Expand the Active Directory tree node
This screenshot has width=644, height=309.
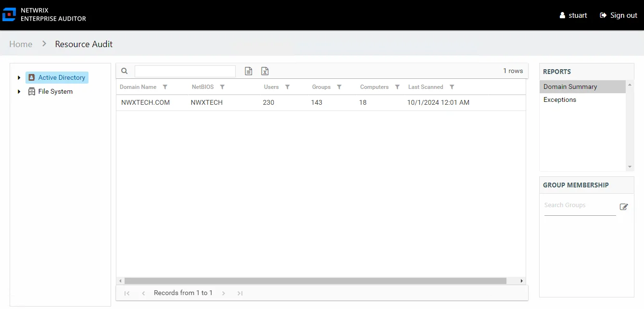[x=19, y=77]
